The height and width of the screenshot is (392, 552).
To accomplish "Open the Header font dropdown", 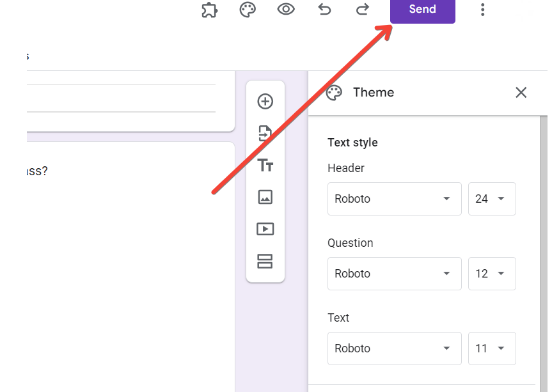I will tap(394, 199).
